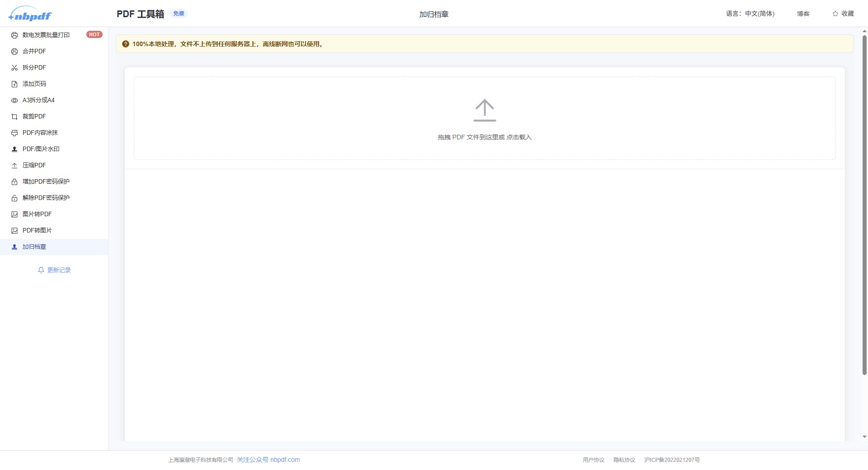868x470 pixels.
Task: Open the 用户协议 agreement
Action: tap(593, 460)
